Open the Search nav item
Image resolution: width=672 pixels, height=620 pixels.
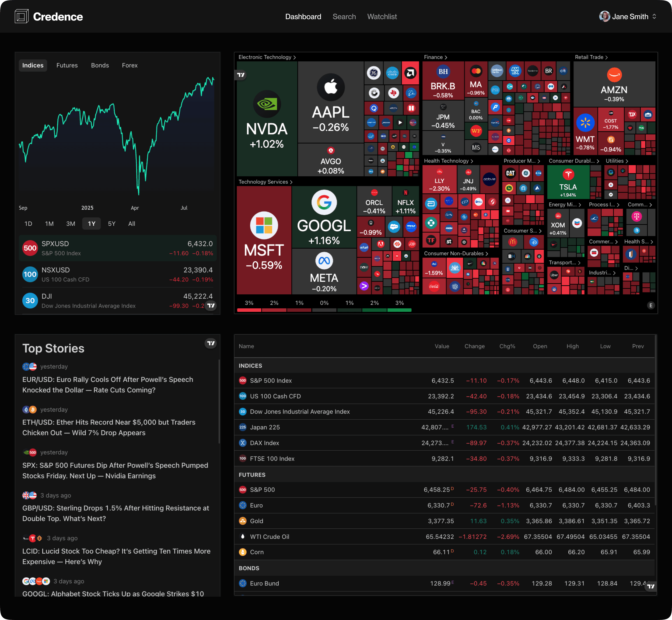click(x=344, y=16)
